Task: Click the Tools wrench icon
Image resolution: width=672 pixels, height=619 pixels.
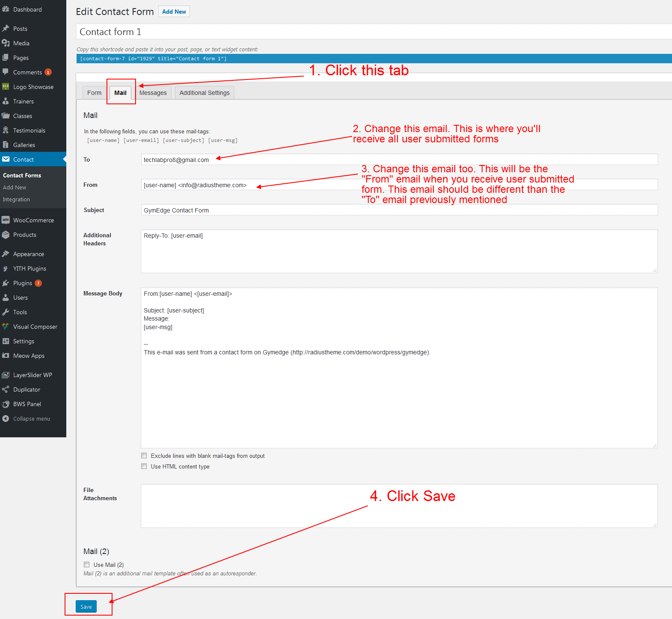Action: [x=6, y=312]
